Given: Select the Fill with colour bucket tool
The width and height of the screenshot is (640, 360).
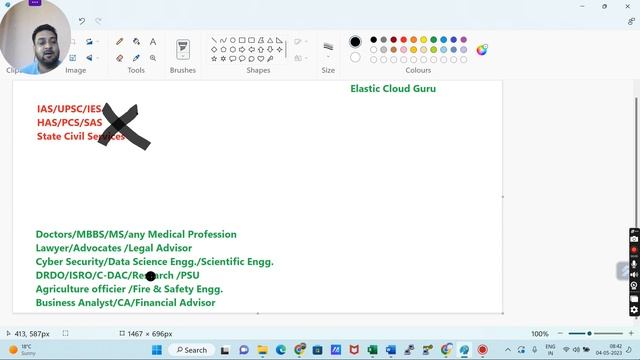Looking at the screenshot, I should (x=136, y=42).
